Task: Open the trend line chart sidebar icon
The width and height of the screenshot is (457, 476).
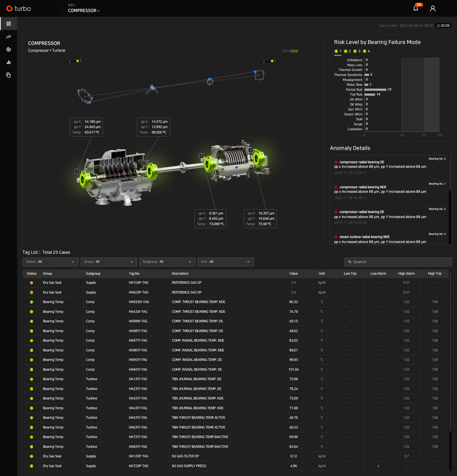Action: point(9,36)
